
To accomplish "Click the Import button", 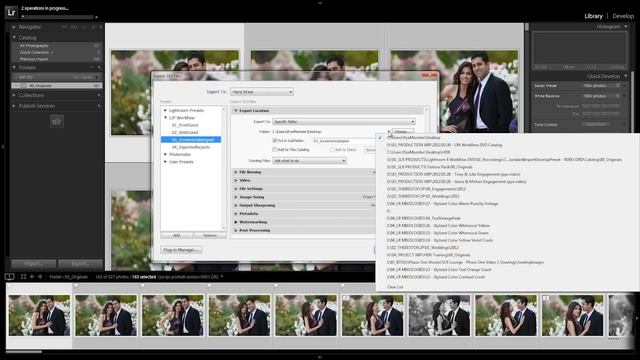I will (x=33, y=264).
